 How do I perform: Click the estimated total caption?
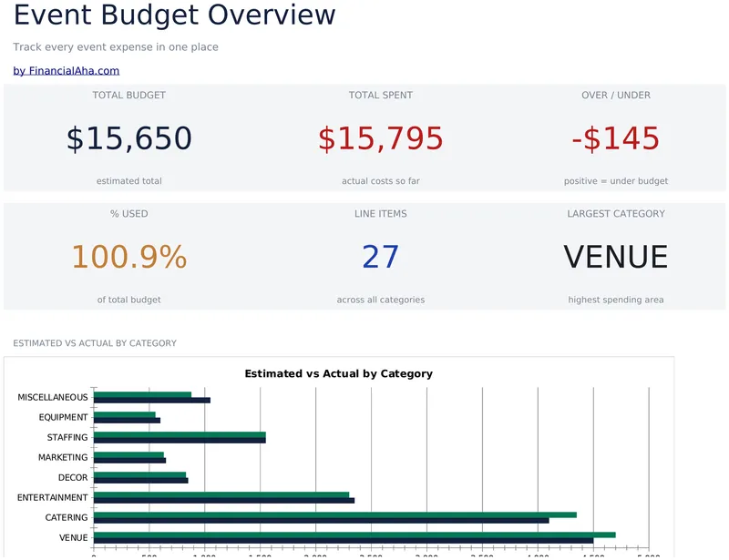pyautogui.click(x=129, y=181)
